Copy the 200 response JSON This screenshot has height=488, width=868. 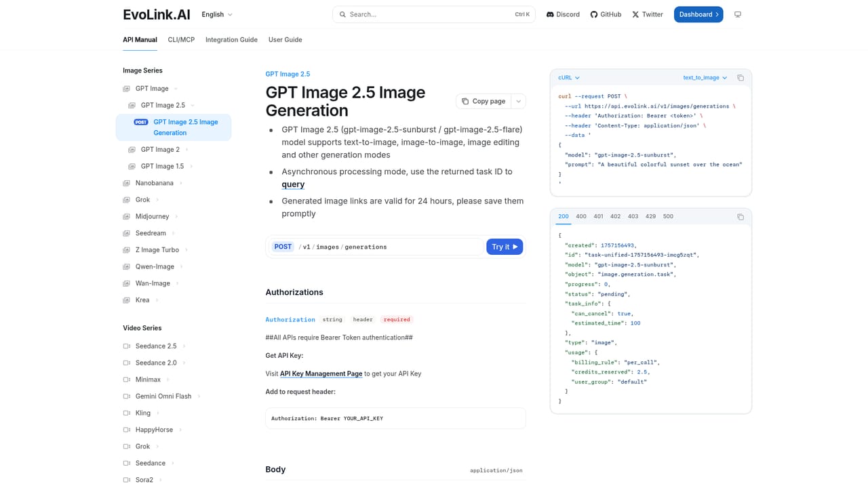pyautogui.click(x=741, y=217)
